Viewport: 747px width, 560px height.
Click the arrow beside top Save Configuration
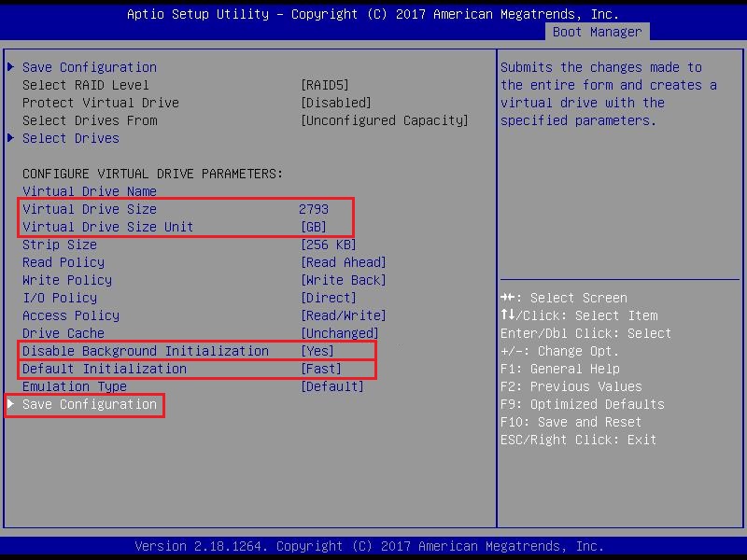point(11,67)
